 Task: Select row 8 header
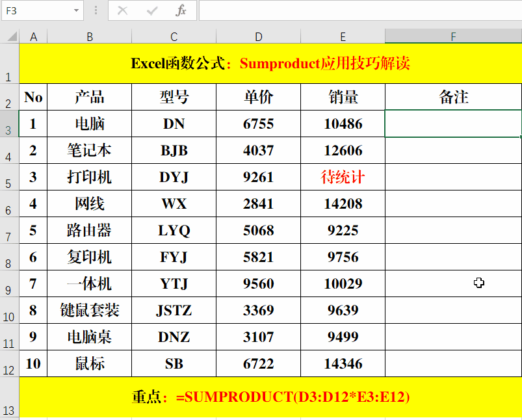pos(9,257)
